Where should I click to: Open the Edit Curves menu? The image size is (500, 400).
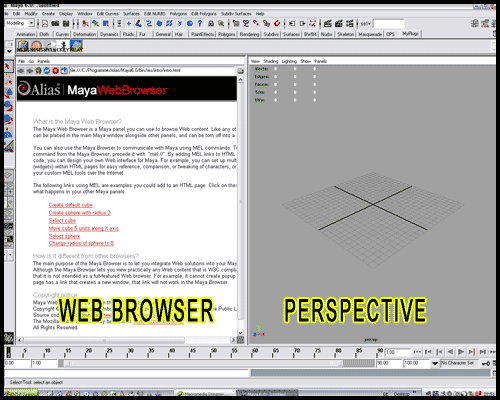tap(107, 14)
